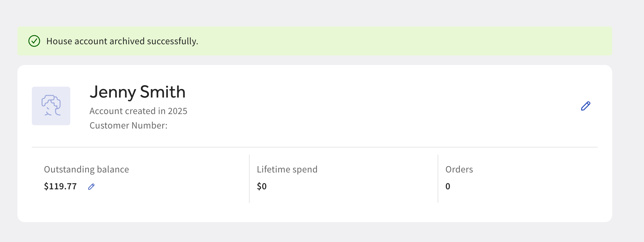Viewport: 644px width, 242px height.
Task: Click the vertical divider left of Orders
Action: 438,178
